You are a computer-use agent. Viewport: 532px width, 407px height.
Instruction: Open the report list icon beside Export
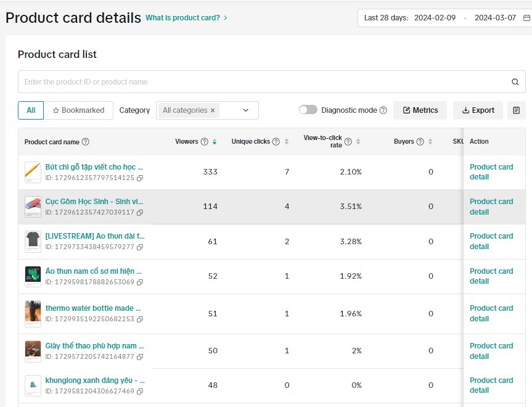517,110
